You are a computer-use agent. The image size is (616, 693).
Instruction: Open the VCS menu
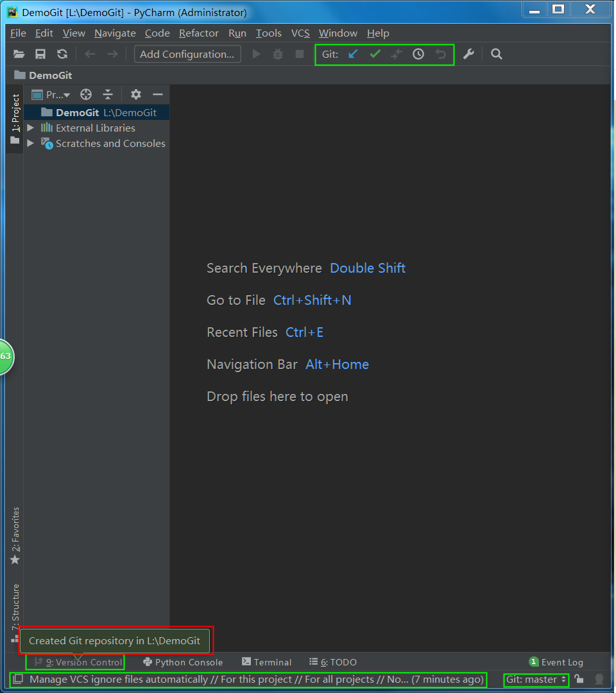300,33
